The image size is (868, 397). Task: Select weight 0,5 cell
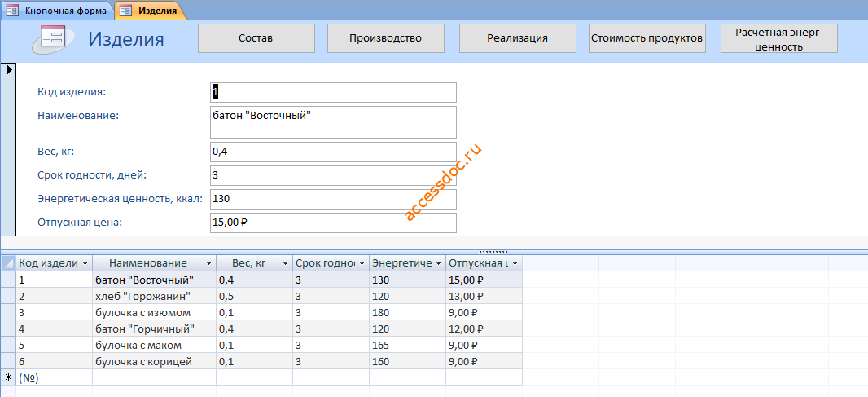coord(254,296)
